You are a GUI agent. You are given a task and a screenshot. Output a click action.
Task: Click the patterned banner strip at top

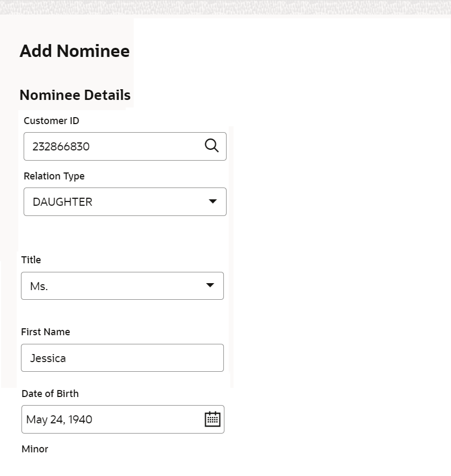point(225,7)
